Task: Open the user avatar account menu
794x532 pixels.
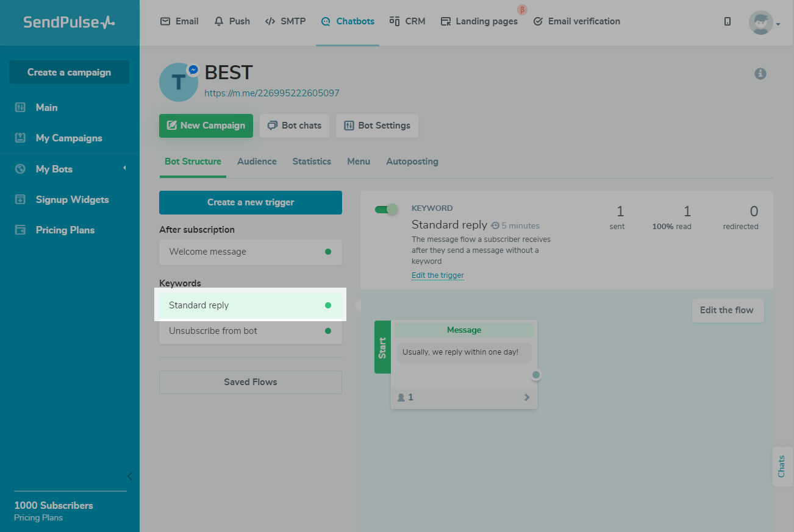Action: [764, 23]
